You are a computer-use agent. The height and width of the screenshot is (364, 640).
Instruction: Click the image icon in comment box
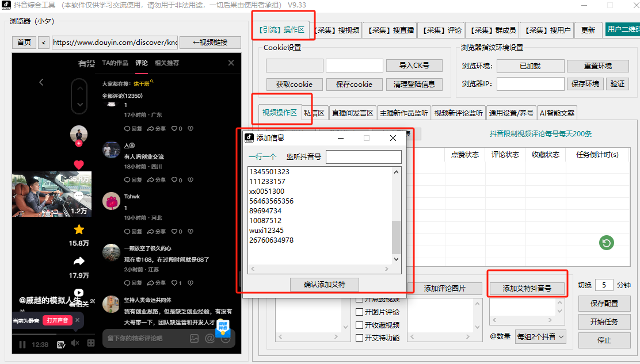[x=195, y=338]
